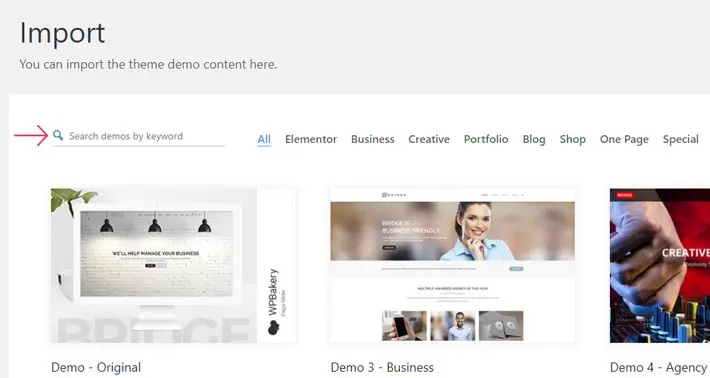Click the Demo 4 - Agency thumbnail
Viewport: 710px width, 378px height.
[660, 265]
